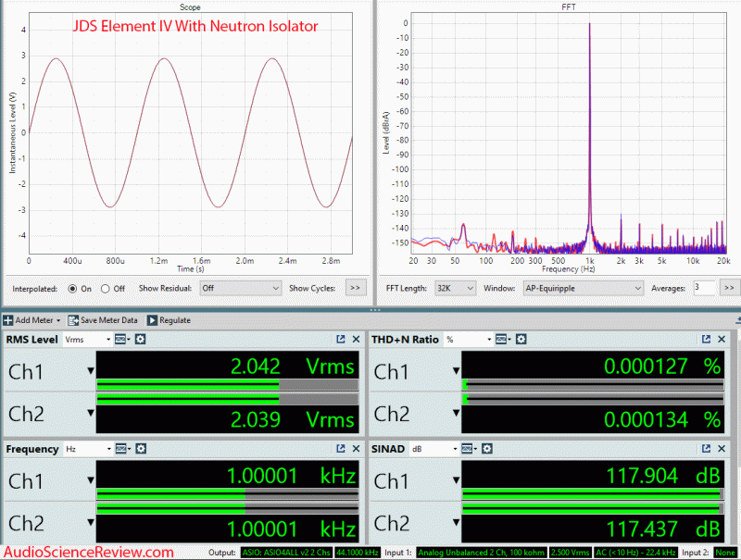Expand Frequency Ch2 channel arrow
741x560 pixels.
(x=91, y=523)
